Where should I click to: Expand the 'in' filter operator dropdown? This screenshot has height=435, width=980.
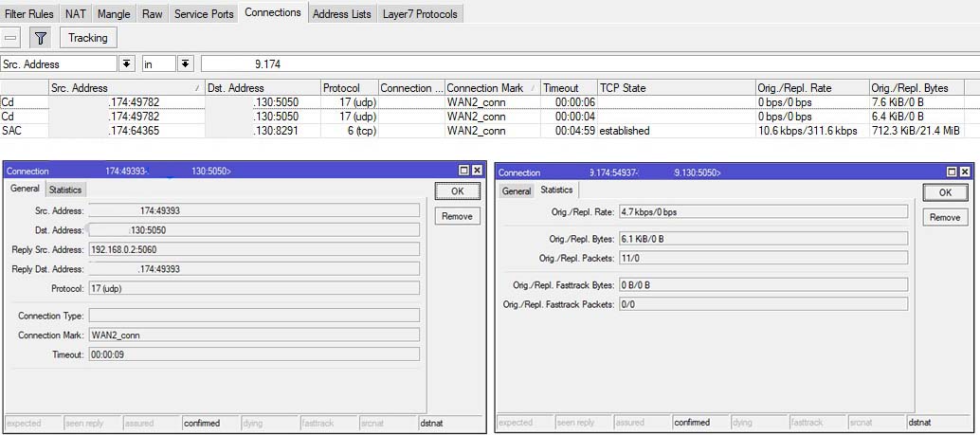click(x=186, y=63)
